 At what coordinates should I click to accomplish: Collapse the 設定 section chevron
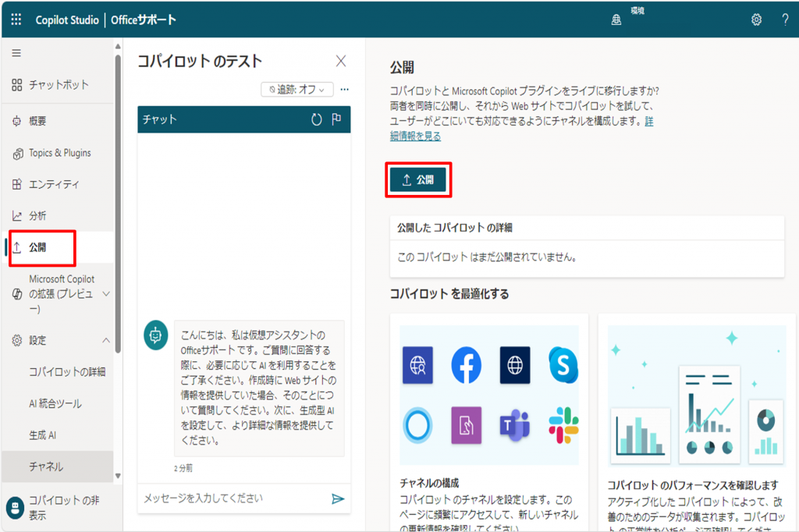[106, 340]
